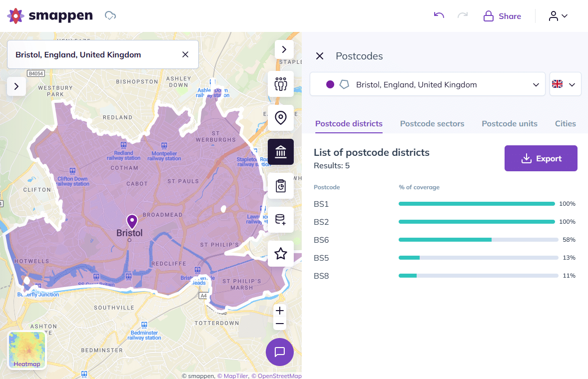588x379 pixels.
Task: Open the points of interest tool
Action: pyautogui.click(x=281, y=152)
